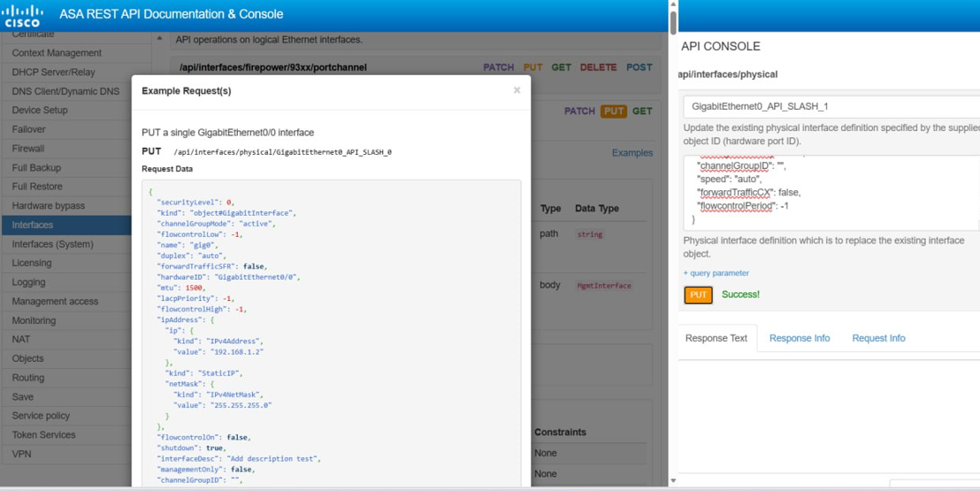
Task: Open Interfaces (System) in sidebar
Action: click(x=52, y=244)
